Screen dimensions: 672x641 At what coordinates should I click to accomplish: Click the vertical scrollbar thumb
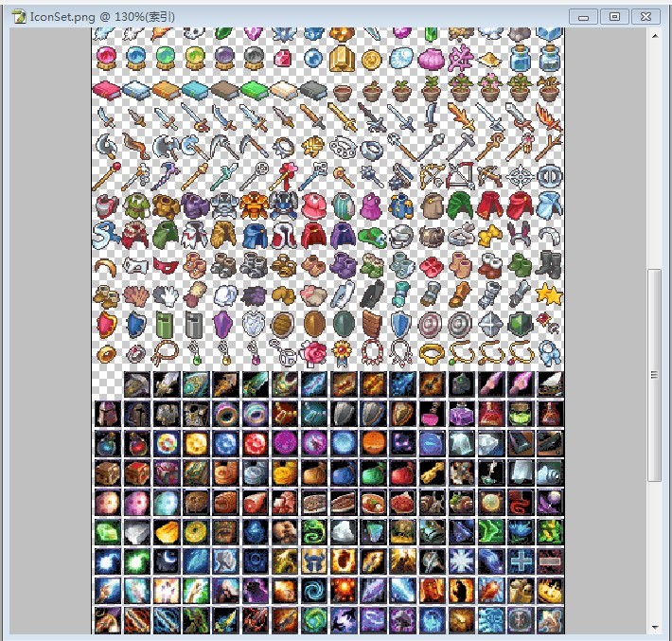654,375
